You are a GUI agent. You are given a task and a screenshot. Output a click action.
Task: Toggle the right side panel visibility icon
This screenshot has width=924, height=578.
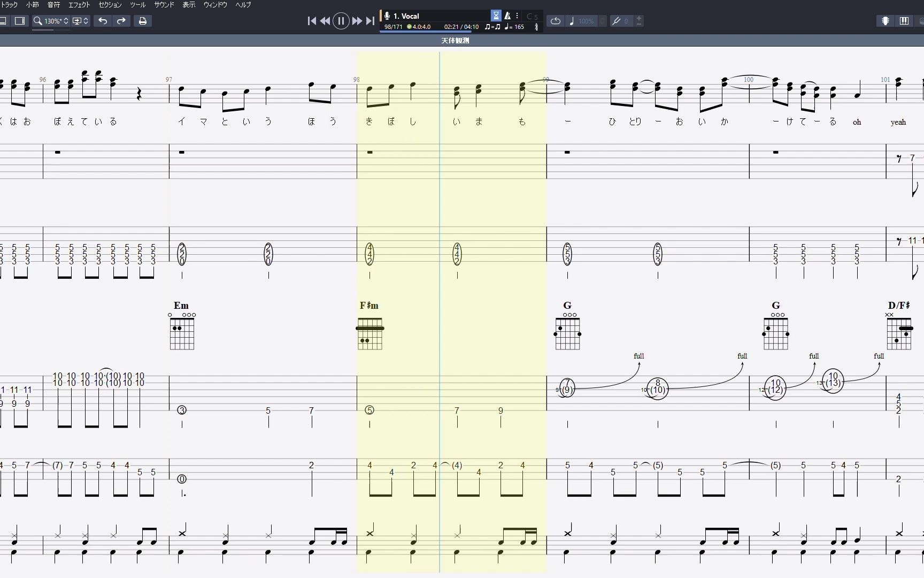[x=20, y=21]
